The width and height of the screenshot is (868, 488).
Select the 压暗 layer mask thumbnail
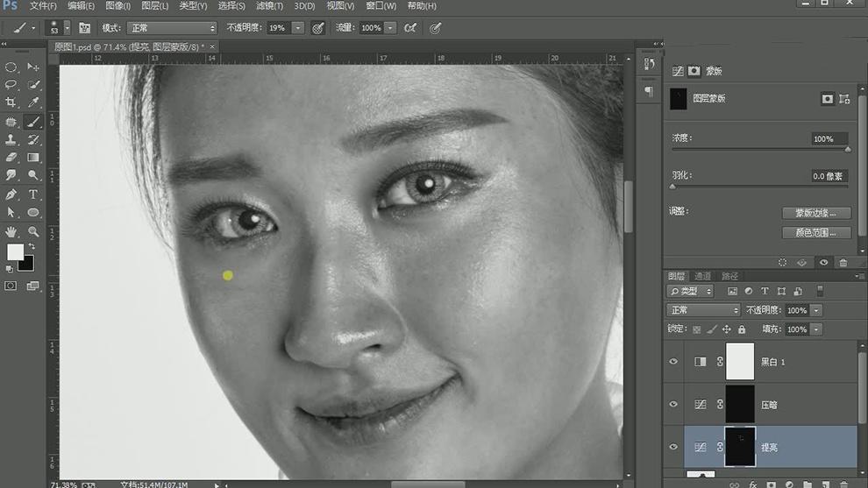point(740,405)
